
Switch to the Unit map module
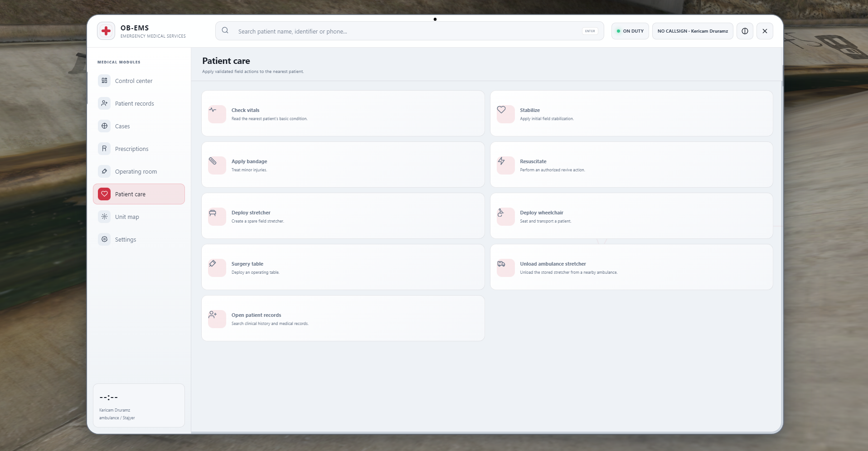coord(139,217)
